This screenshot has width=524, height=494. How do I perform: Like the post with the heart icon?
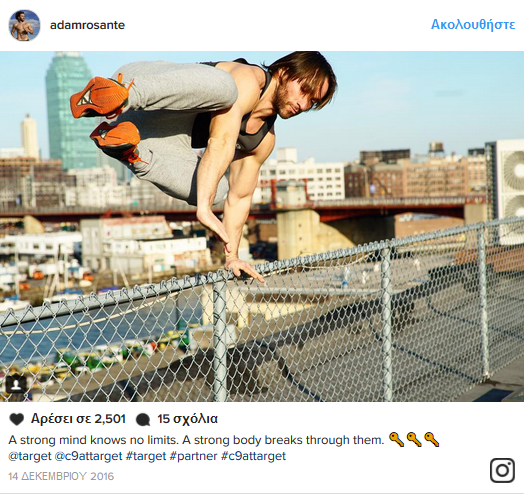pyautogui.click(x=16, y=419)
